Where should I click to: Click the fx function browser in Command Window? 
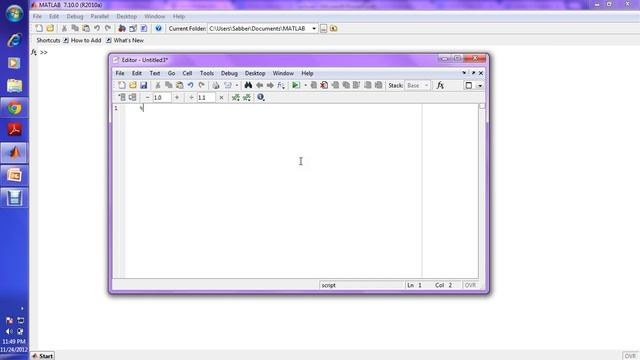(34, 52)
